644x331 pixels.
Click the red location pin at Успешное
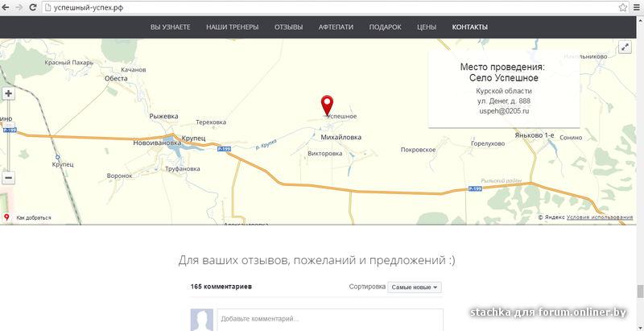tap(327, 106)
